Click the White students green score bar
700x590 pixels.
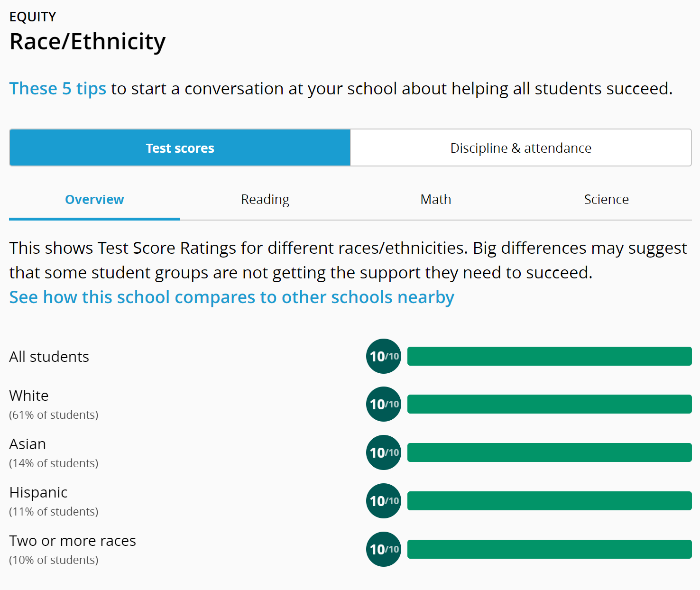(x=549, y=404)
